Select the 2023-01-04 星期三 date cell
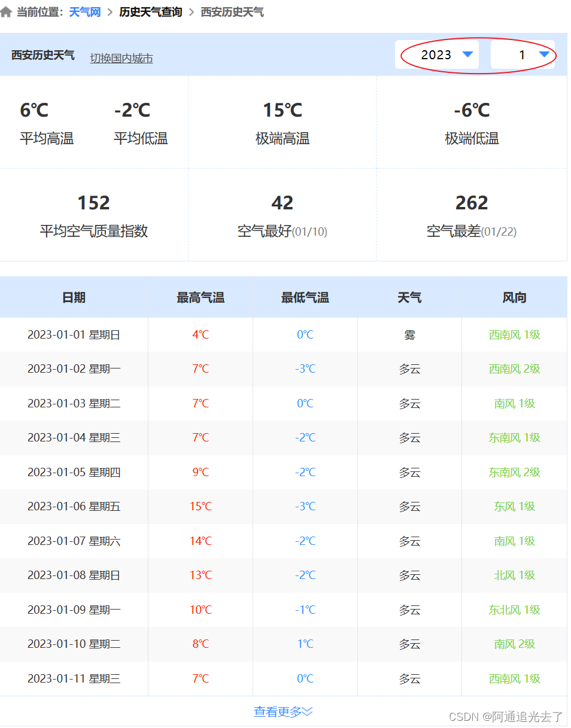Screen dimensions: 571x728 coord(74,438)
